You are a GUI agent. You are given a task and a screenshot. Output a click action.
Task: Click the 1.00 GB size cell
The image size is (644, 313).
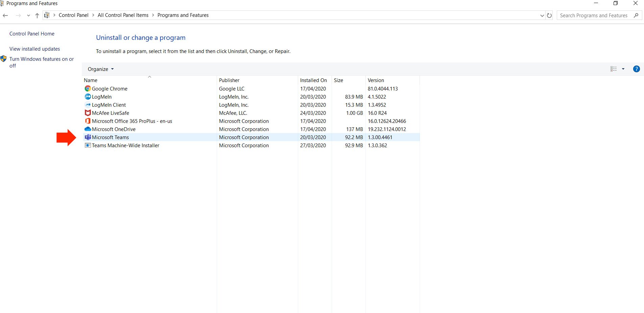(x=354, y=113)
